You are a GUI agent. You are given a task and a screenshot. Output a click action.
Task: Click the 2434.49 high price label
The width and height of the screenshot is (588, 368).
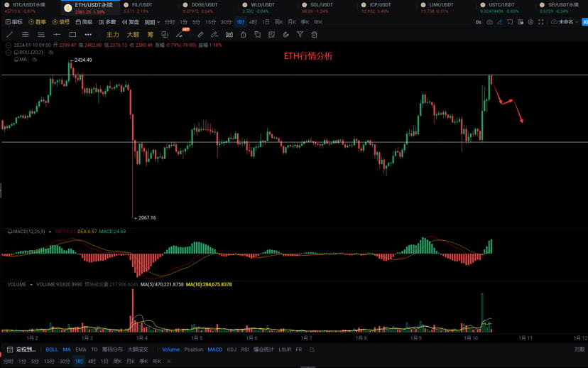(83, 60)
